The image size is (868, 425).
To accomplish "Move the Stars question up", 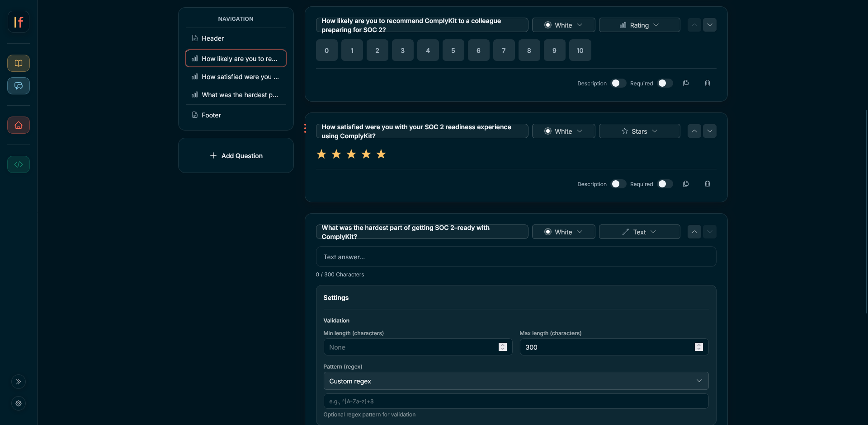I will click(x=694, y=131).
